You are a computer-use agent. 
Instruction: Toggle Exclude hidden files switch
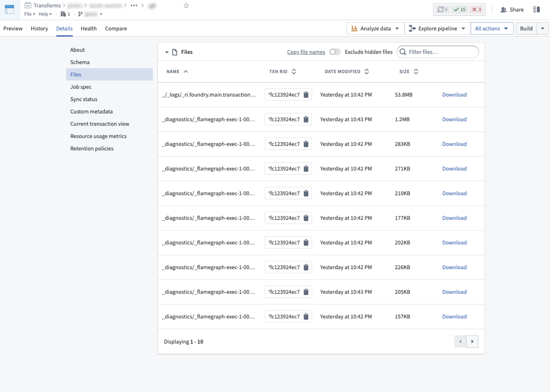coord(335,52)
